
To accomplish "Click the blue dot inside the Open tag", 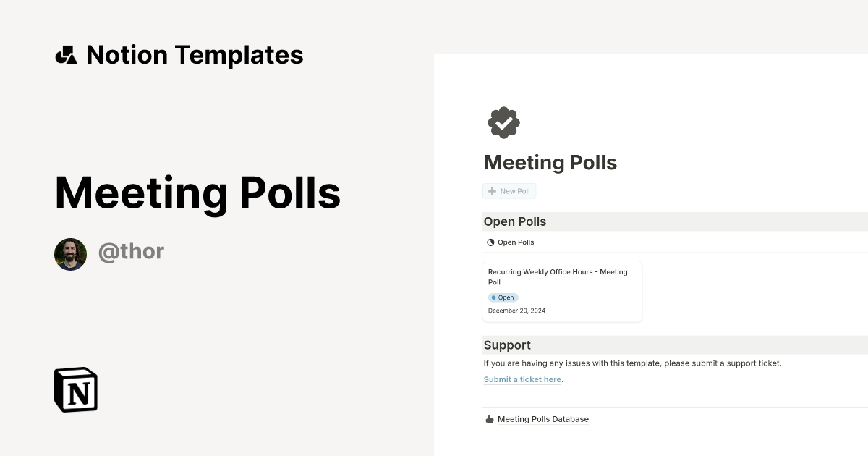I will 495,297.
